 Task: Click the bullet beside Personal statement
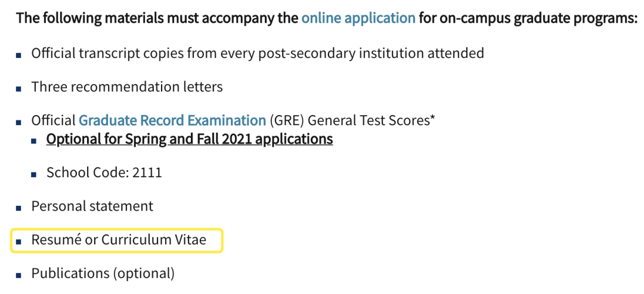click(x=18, y=208)
